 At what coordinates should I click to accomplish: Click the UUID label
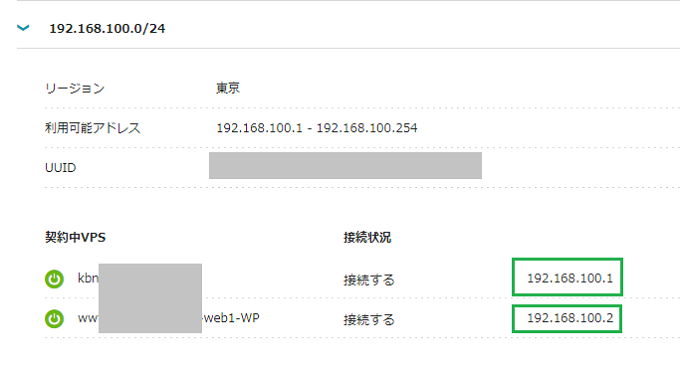click(x=60, y=168)
